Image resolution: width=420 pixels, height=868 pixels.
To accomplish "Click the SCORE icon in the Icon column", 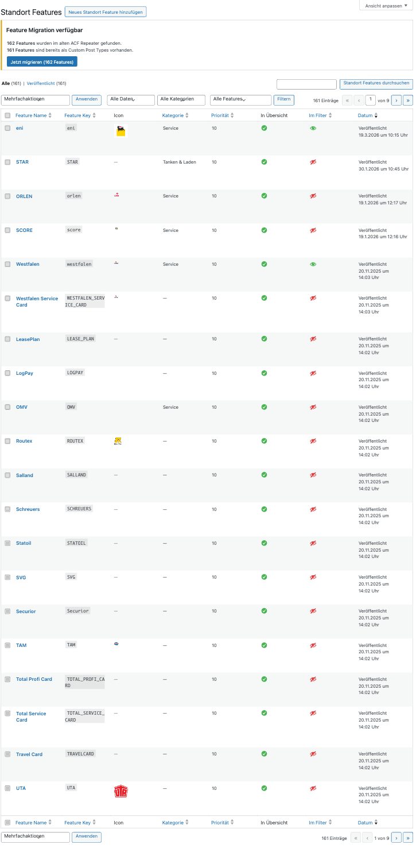I will click(x=116, y=228).
